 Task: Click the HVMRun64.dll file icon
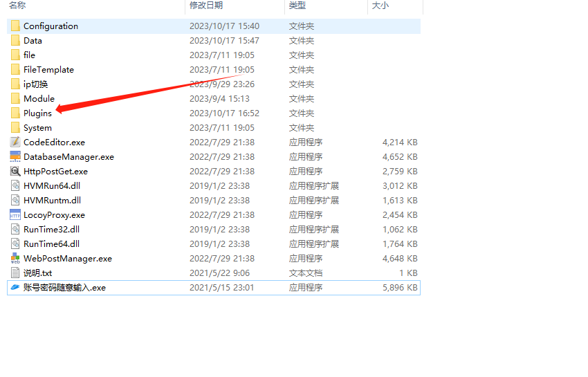tap(15, 185)
